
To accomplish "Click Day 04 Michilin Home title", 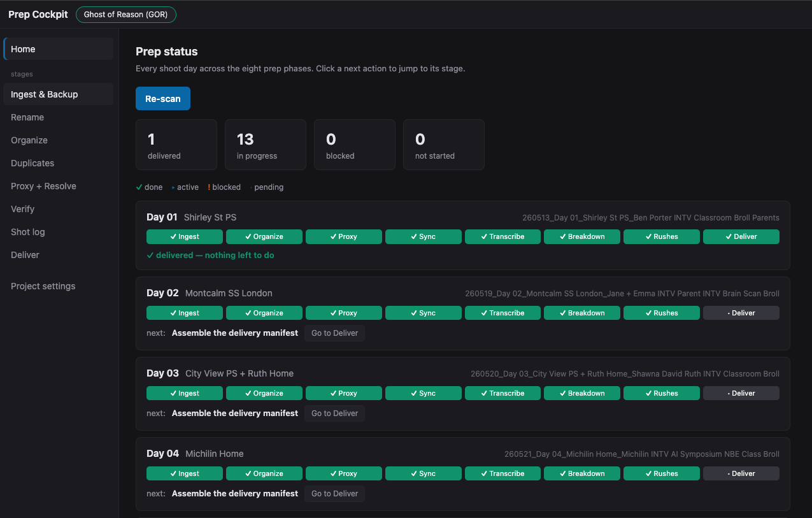I will click(x=195, y=454).
